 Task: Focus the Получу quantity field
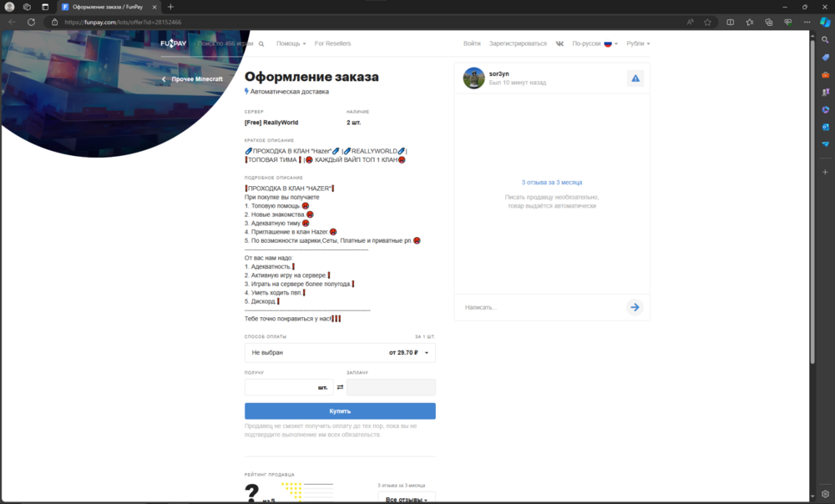pyautogui.click(x=289, y=387)
